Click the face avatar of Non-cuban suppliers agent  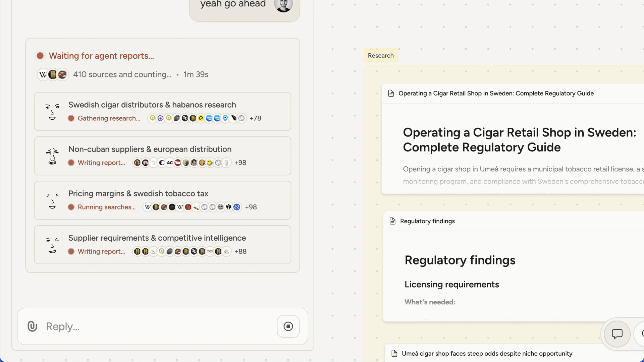(x=52, y=156)
